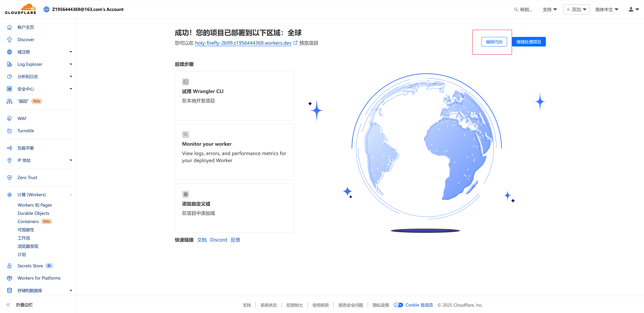Open the Monitor your worker card

point(234,152)
